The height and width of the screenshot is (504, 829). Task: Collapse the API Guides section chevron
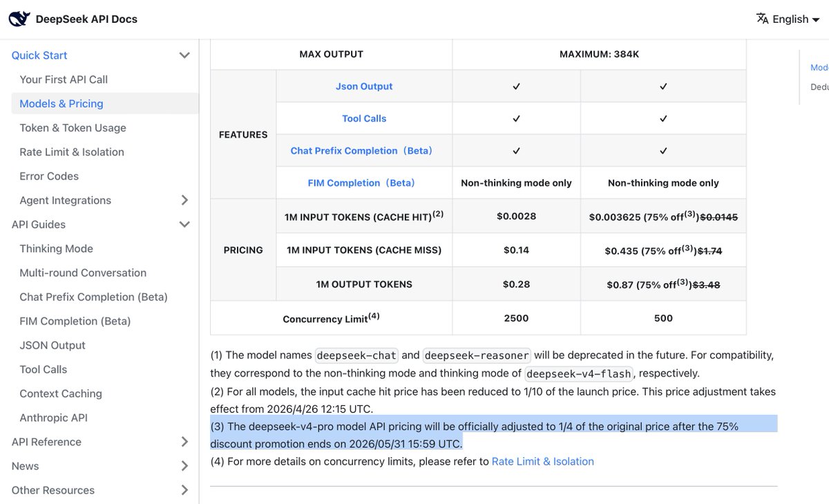coord(184,224)
